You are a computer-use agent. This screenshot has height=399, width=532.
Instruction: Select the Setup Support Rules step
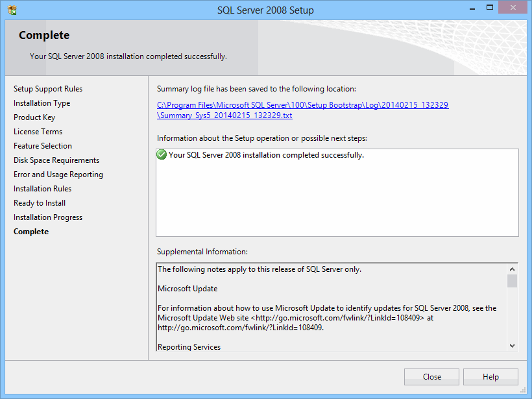pos(48,88)
